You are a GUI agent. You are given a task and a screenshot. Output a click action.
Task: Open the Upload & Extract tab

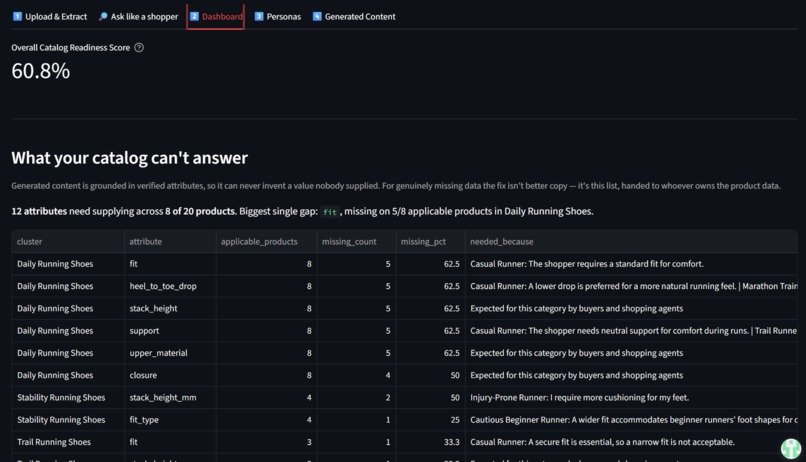tap(50, 16)
